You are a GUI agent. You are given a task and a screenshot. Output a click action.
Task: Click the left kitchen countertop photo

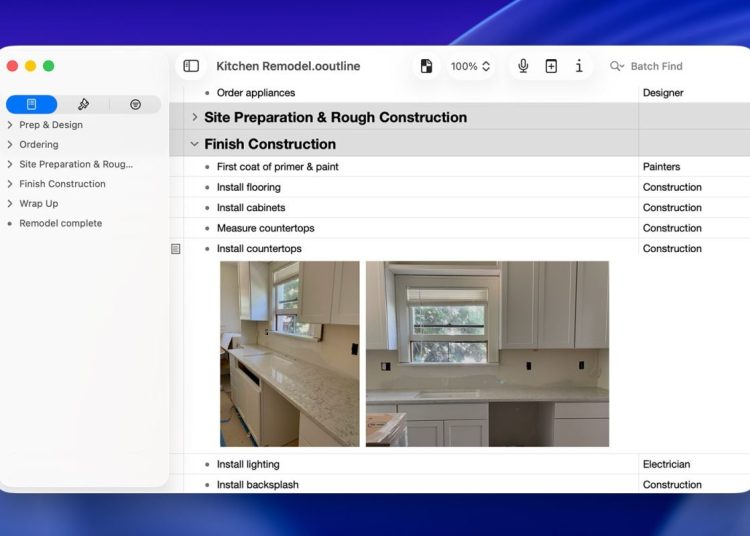[x=289, y=353]
